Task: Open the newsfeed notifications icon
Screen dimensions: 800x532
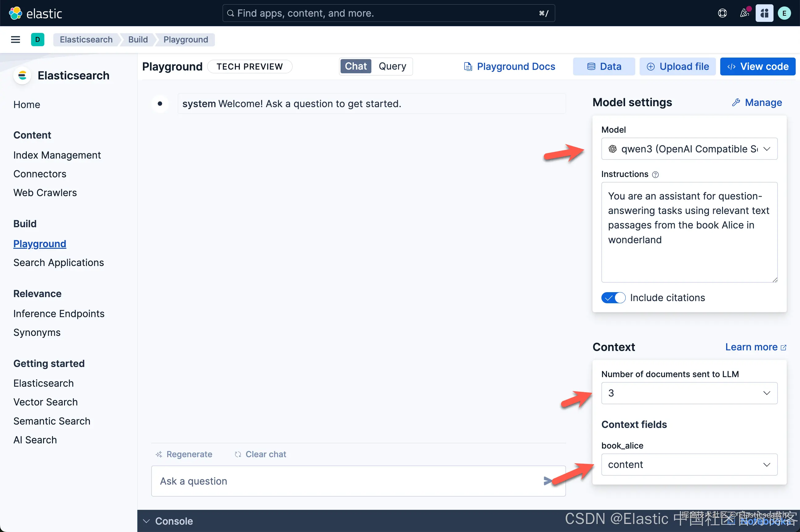Action: (744, 13)
